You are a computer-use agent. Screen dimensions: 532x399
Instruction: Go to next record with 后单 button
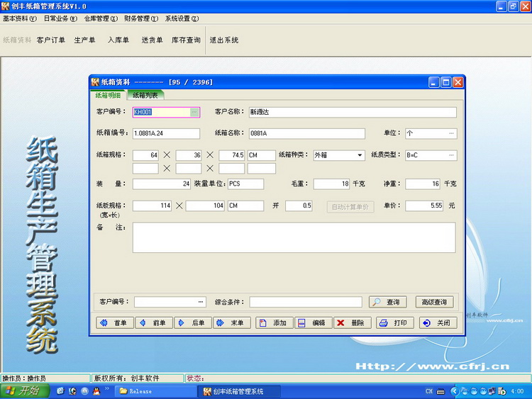[192, 322]
